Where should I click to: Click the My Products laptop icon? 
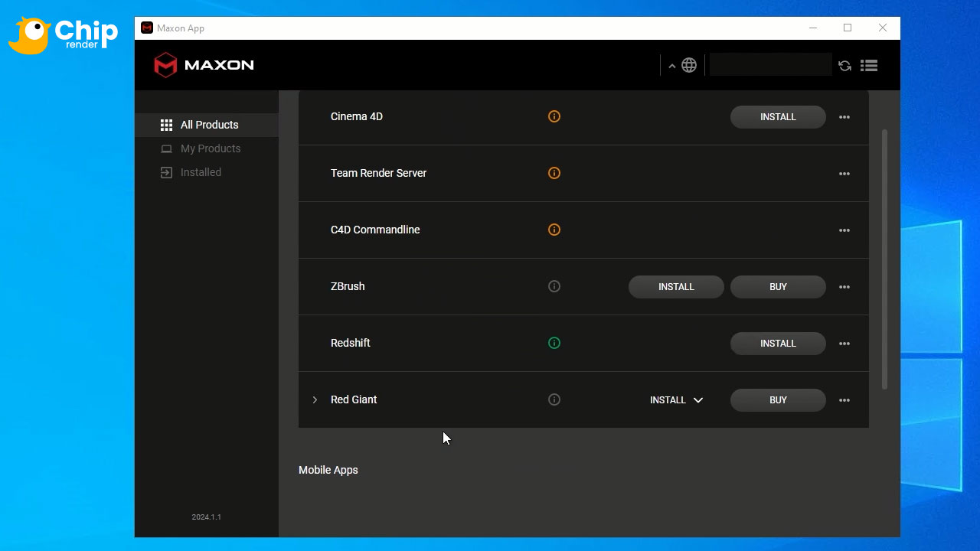click(x=166, y=148)
